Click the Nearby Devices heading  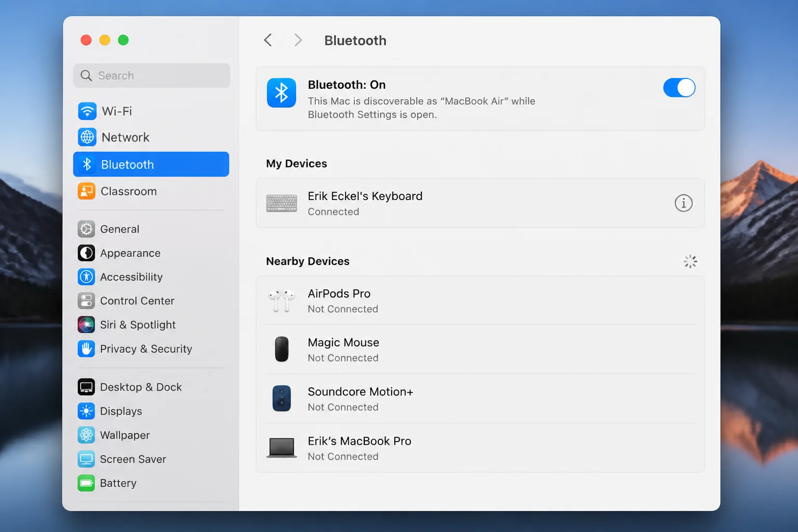[308, 261]
